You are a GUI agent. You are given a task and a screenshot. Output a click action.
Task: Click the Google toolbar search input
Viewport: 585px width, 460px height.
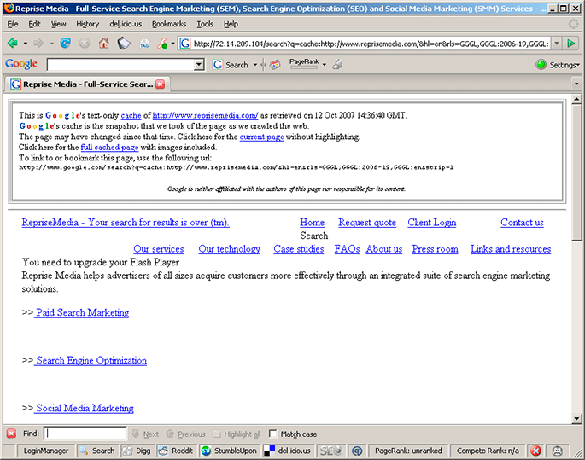click(x=121, y=65)
